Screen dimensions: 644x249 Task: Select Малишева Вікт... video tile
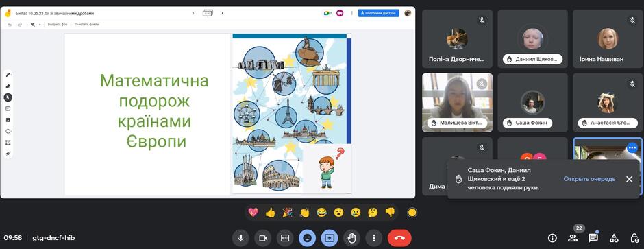pos(457,103)
